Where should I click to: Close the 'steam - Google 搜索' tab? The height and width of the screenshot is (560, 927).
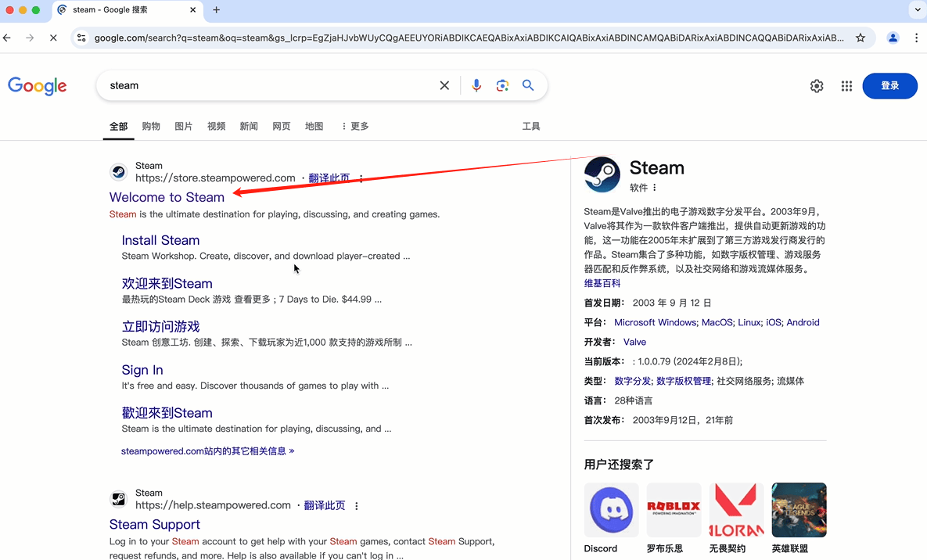click(192, 10)
